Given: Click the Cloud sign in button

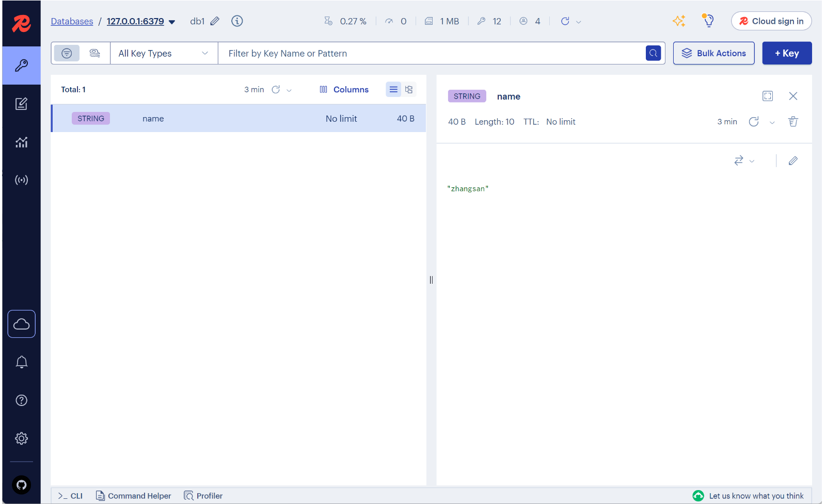Looking at the screenshot, I should [x=771, y=21].
